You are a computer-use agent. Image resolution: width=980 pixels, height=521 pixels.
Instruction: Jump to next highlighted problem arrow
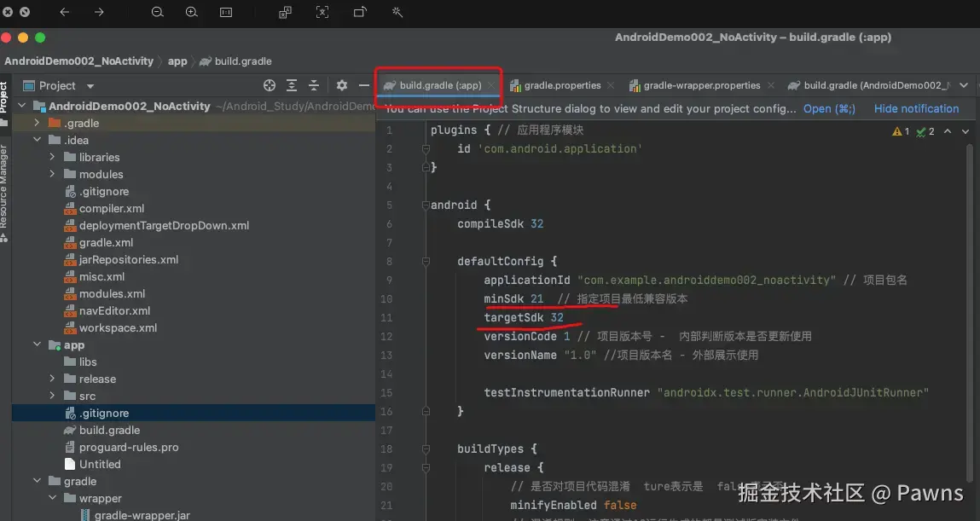point(966,131)
